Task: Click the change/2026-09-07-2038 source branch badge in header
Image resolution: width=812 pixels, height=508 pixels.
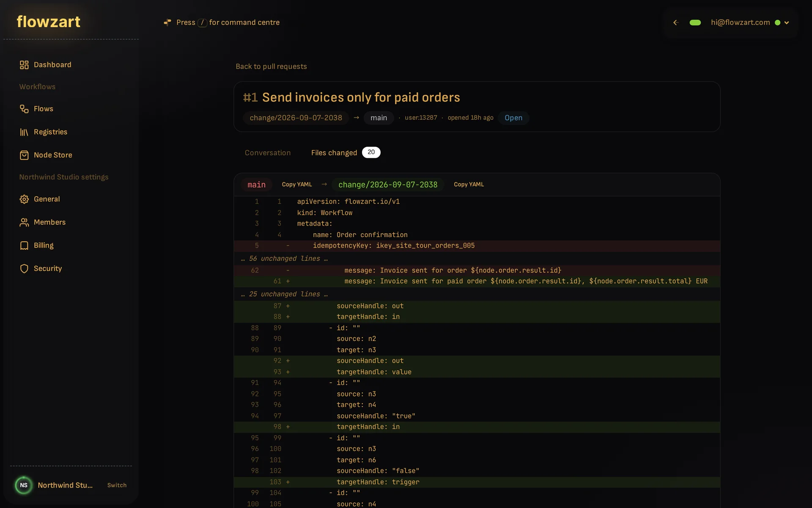Action: click(296, 118)
